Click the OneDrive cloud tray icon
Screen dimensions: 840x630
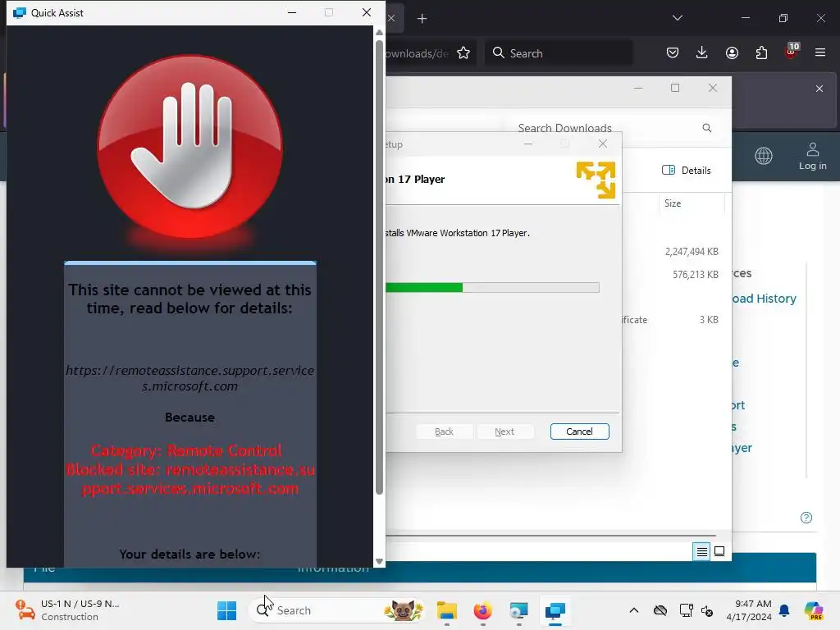tap(660, 610)
